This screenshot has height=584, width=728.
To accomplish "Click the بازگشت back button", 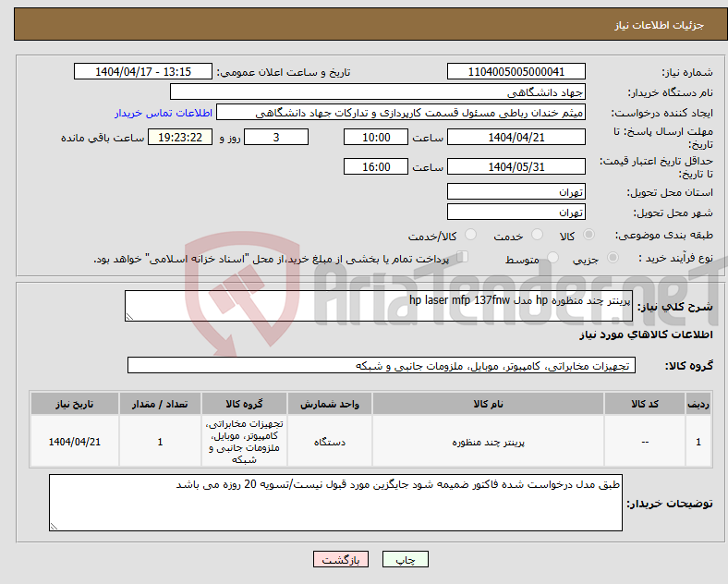I will 341,559.
